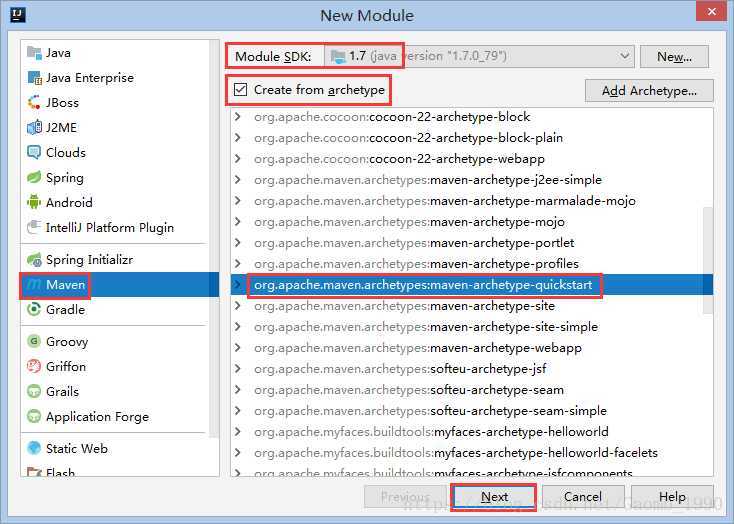Viewport: 734px width, 524px height.
Task: Open Help for New Module
Action: (x=672, y=496)
